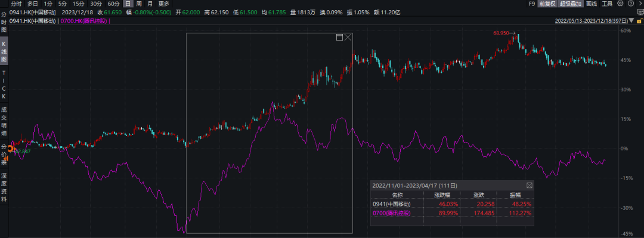Click the help question mark icon
The image size is (644, 238).
coord(631,4)
